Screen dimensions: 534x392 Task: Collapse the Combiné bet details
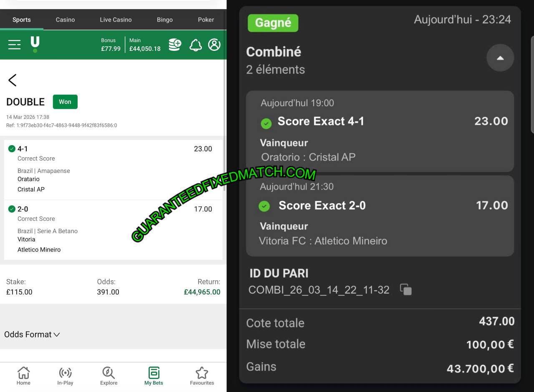click(500, 58)
